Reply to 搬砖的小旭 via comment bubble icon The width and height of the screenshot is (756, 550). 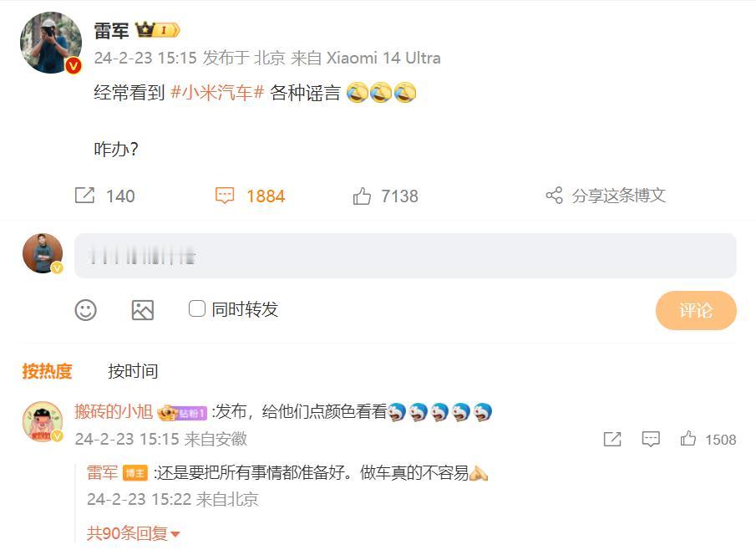click(x=651, y=439)
